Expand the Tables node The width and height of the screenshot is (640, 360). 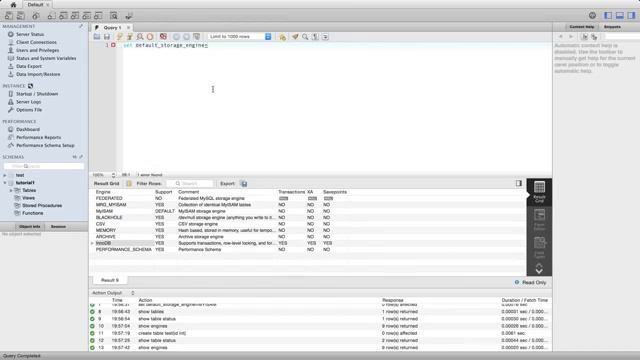pyautogui.click(x=11, y=191)
